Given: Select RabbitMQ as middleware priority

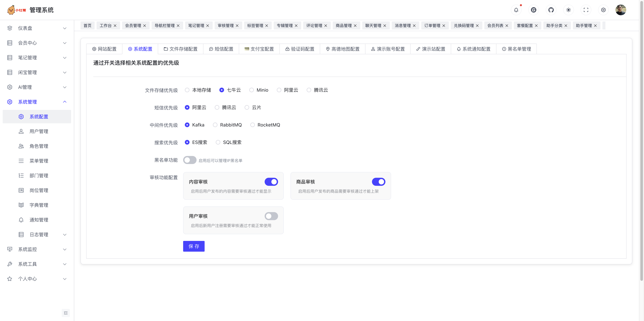Looking at the screenshot, I should pyautogui.click(x=215, y=125).
